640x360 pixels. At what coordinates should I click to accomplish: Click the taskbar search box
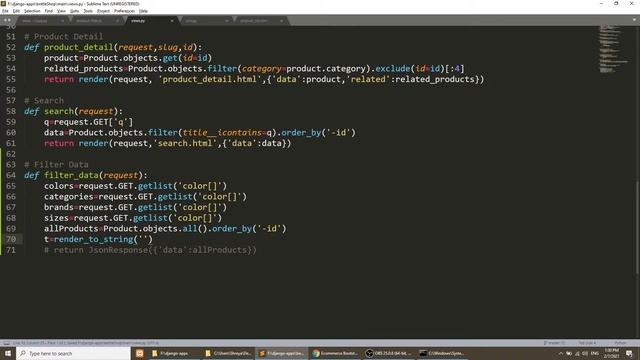click(73, 353)
